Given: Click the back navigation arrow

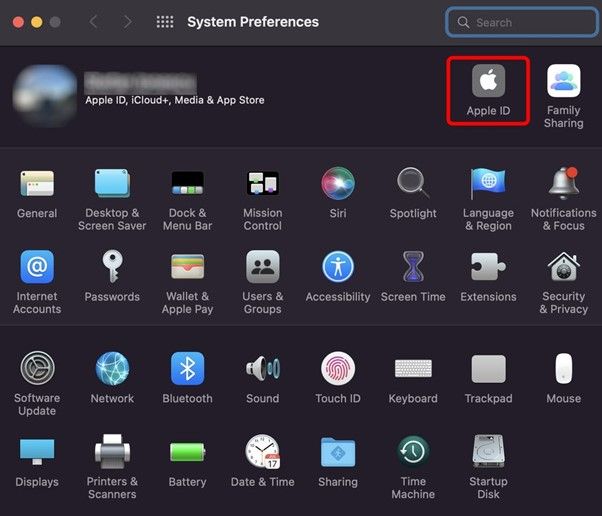Looking at the screenshot, I should coord(93,22).
